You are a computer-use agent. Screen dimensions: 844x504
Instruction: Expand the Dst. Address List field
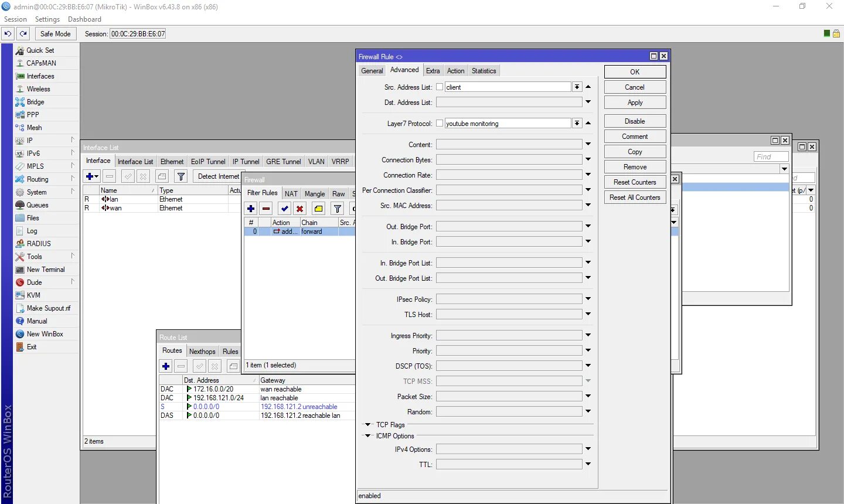(588, 102)
